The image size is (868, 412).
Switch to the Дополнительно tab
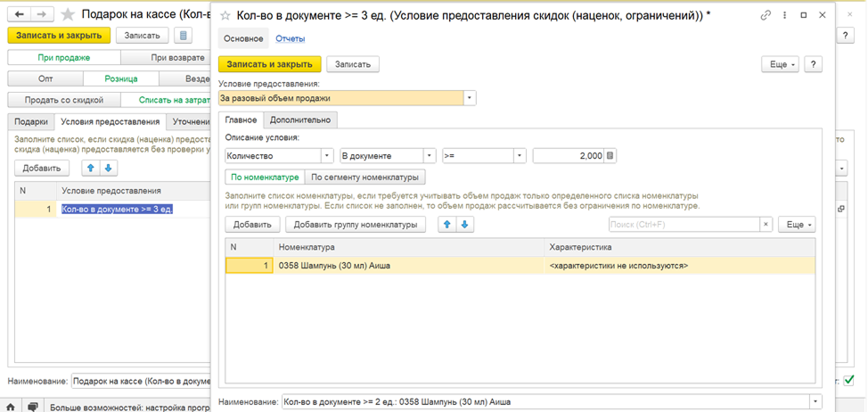pos(300,119)
